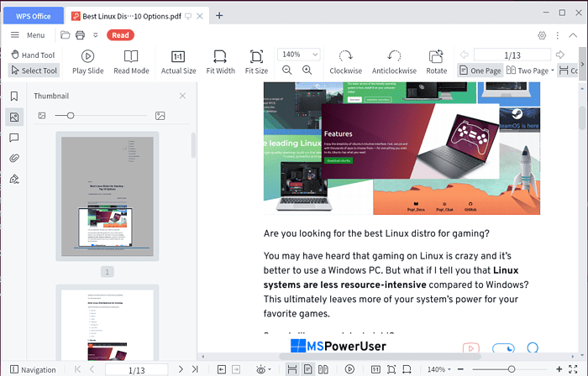588x376 pixels.
Task: Click the Play Slide icon
Action: point(87,56)
